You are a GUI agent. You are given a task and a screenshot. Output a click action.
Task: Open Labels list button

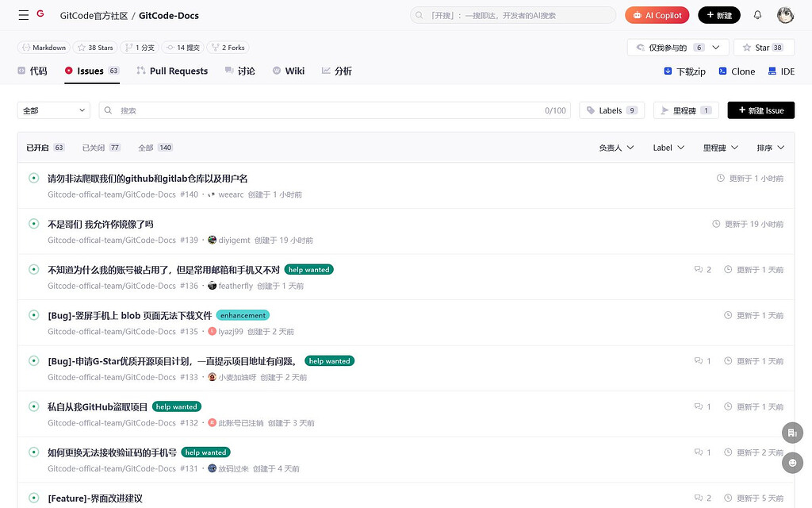pyautogui.click(x=611, y=110)
